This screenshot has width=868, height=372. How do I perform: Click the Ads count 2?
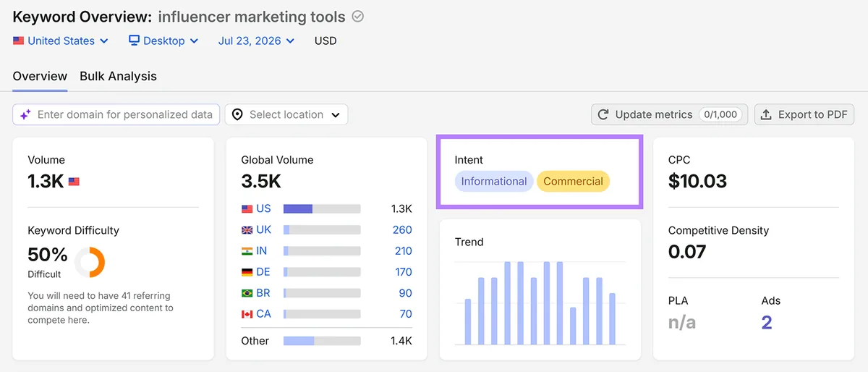point(767,322)
